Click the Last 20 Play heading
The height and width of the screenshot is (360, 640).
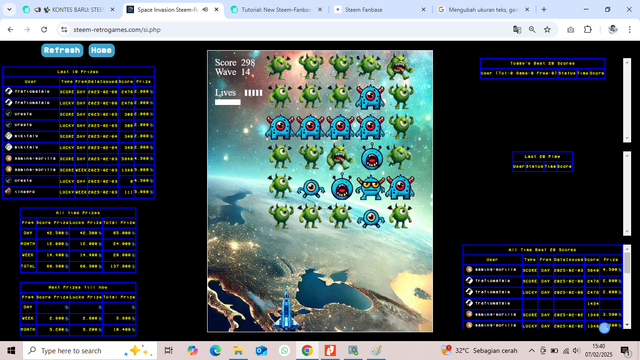[542, 156]
